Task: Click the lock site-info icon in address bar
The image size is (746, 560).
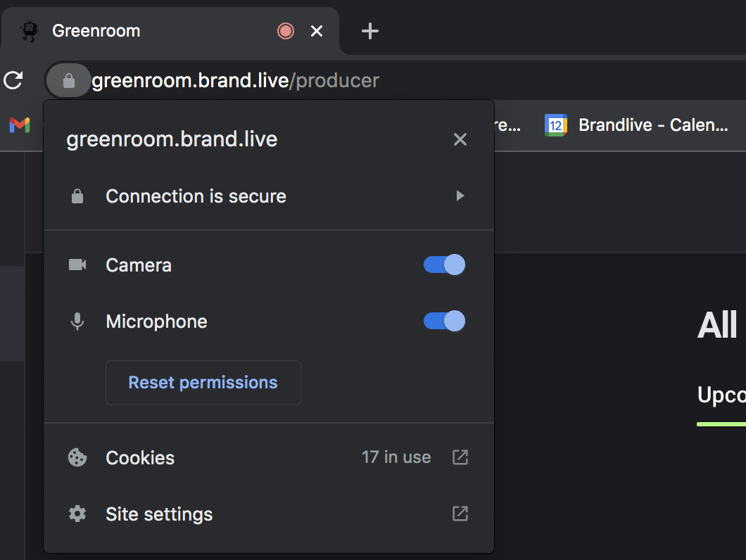Action: (x=69, y=80)
